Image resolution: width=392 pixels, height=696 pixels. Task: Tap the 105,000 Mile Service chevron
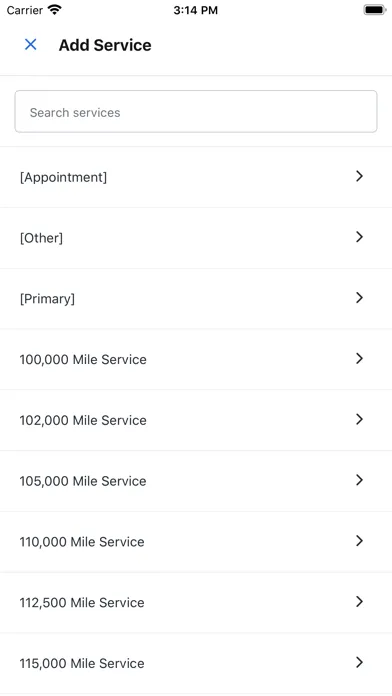point(360,480)
